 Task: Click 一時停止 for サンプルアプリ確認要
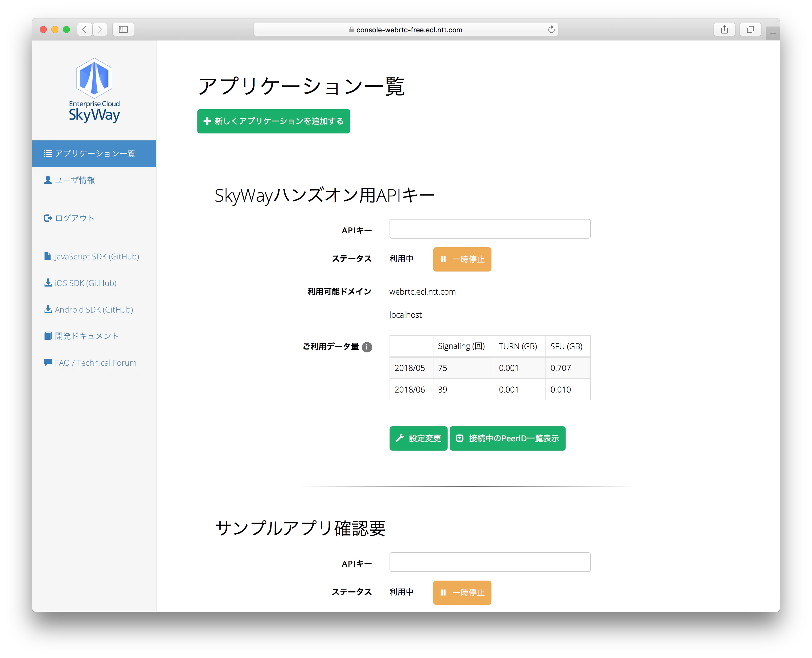click(462, 592)
